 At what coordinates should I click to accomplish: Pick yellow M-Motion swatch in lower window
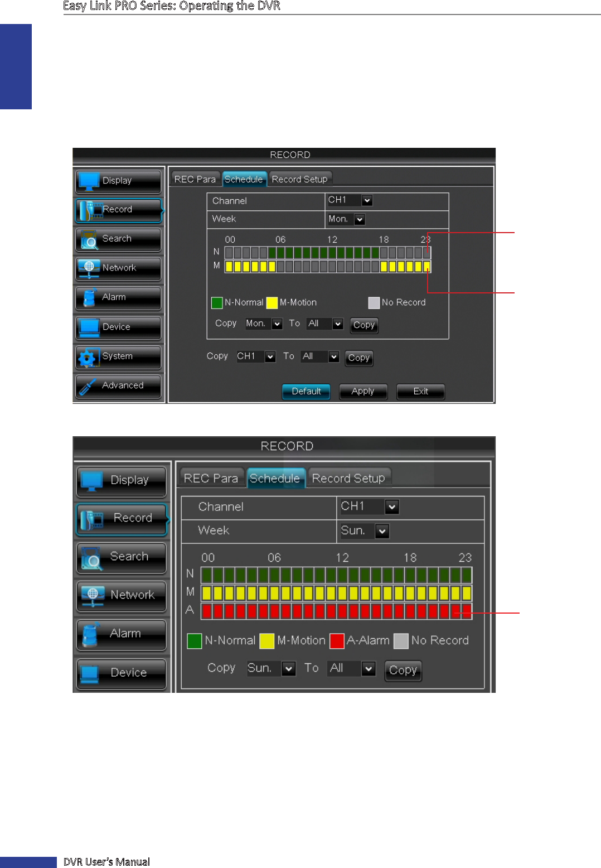[x=267, y=641]
